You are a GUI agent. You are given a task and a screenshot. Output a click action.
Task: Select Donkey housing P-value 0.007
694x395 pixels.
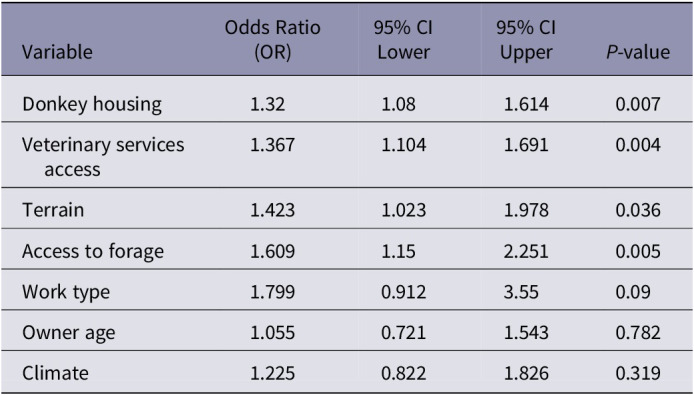click(x=638, y=105)
